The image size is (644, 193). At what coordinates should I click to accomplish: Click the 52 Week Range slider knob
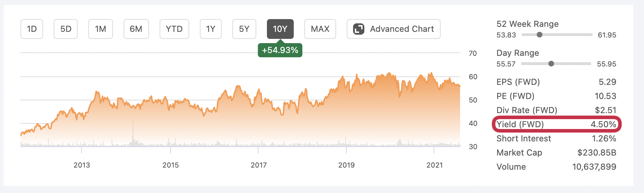(x=539, y=35)
